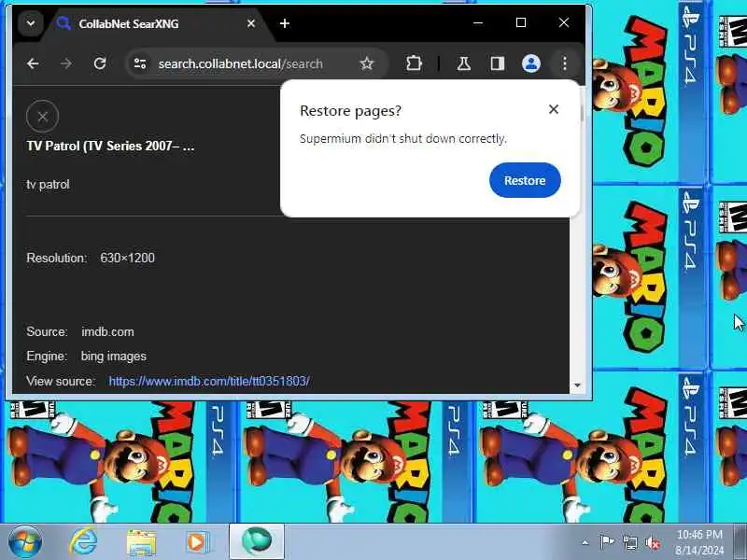This screenshot has width=747, height=560.
Task: Open the Action Center flag icon
Action: pyautogui.click(x=606, y=542)
